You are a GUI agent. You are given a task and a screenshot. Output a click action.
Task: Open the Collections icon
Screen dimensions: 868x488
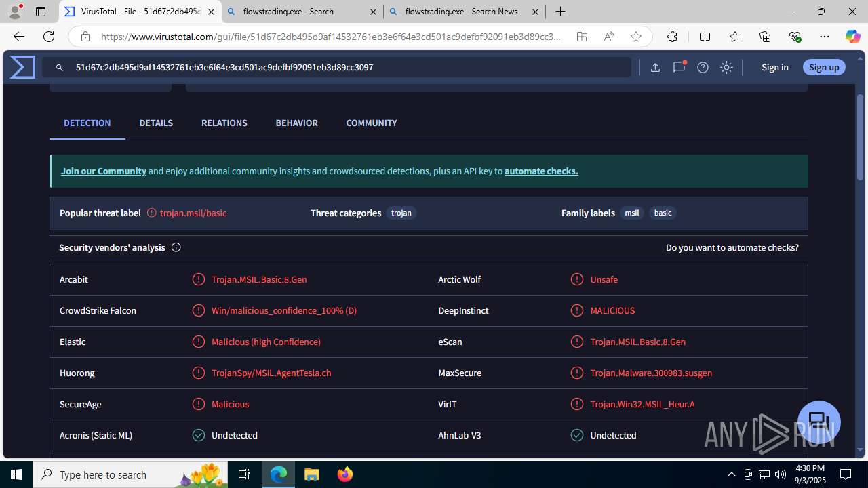[765, 37]
